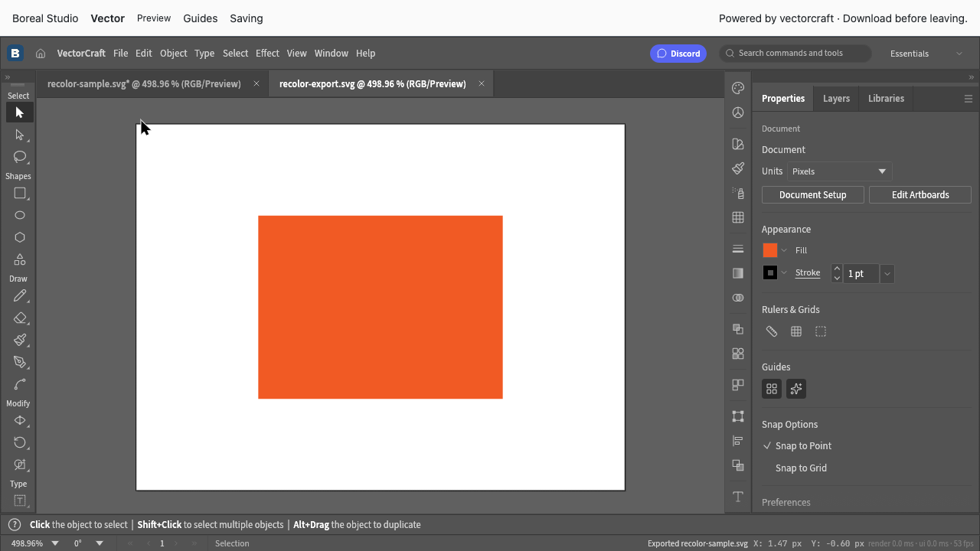Select the Ellipse shape tool
Image resolution: width=980 pixels, height=551 pixels.
pos(20,216)
